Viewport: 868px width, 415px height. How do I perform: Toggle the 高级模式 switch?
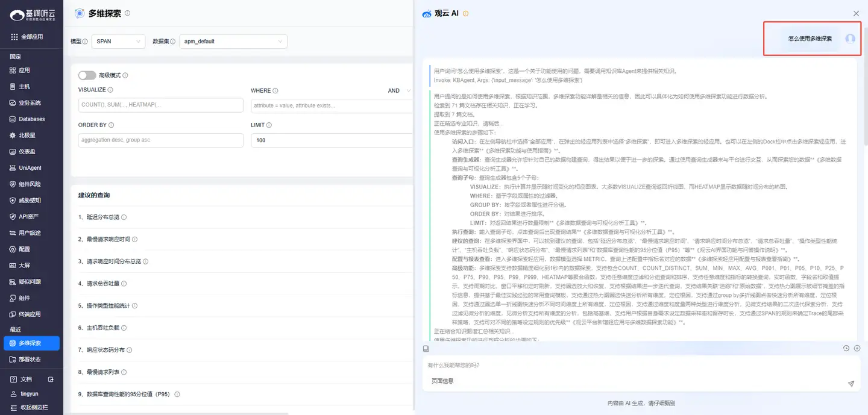click(87, 75)
